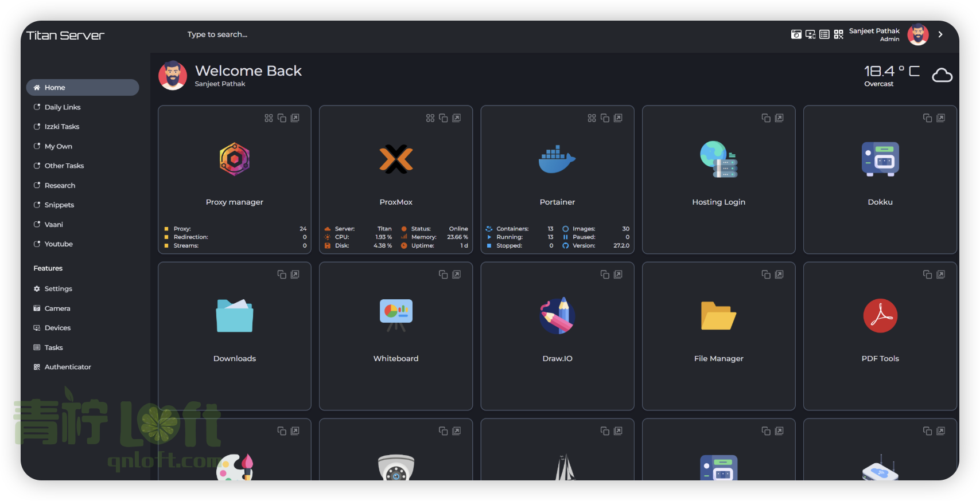The width and height of the screenshot is (980, 501).
Task: Open Portainer in a new window
Action: 618,118
